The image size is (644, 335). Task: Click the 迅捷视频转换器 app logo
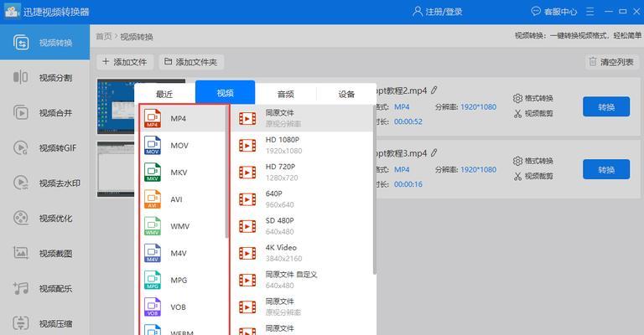12,11
